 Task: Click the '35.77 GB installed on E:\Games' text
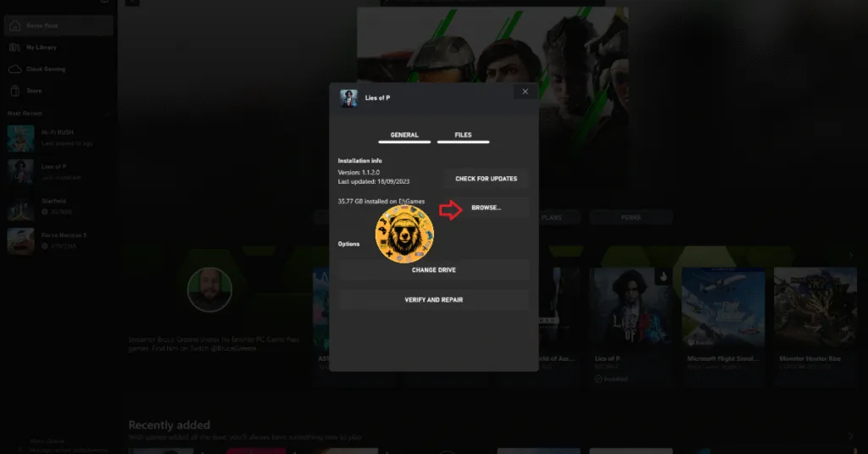point(381,202)
